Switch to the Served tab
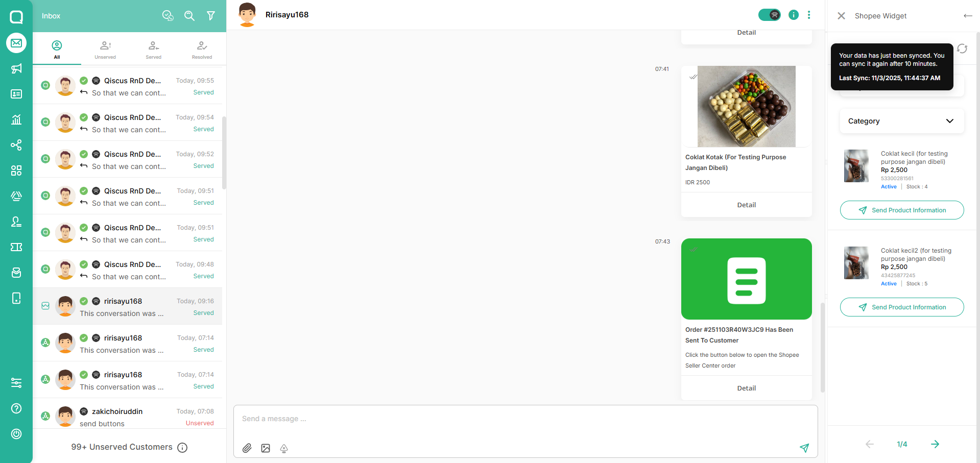980x463 pixels. pos(154,50)
